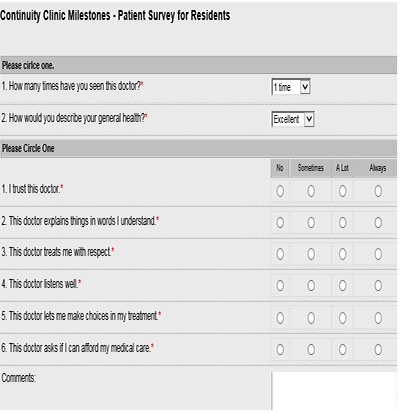Pick 'Always' for 'This doctor listens well'
This screenshot has width=400, height=413.
[x=378, y=285]
